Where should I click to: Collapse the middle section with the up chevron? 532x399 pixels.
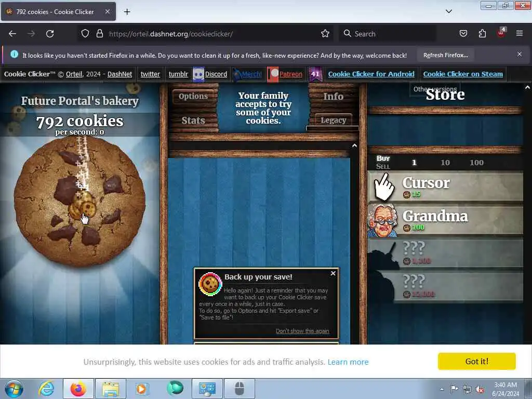pos(354,145)
